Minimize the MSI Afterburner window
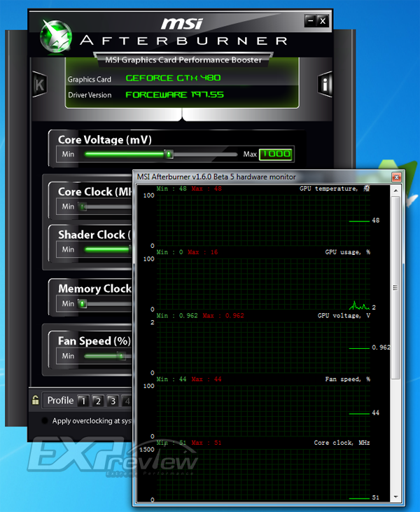The image size is (420, 512). pos(310,21)
